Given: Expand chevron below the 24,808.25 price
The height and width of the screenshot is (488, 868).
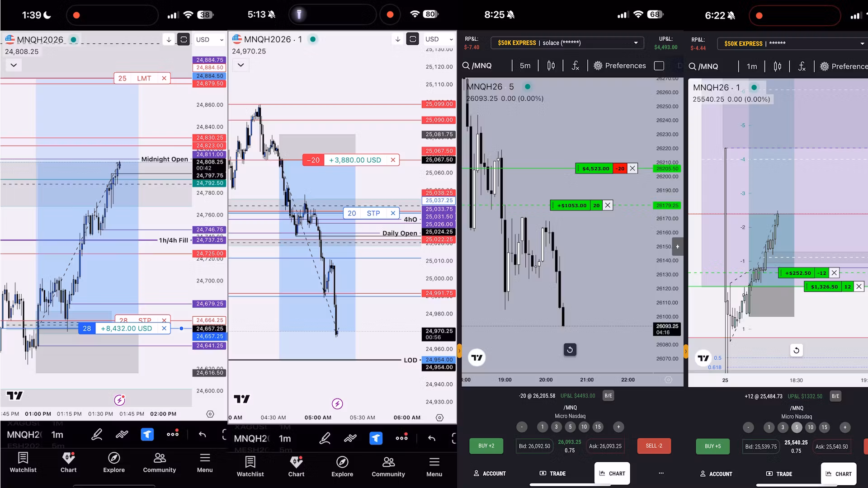Looking at the screenshot, I should tap(14, 65).
